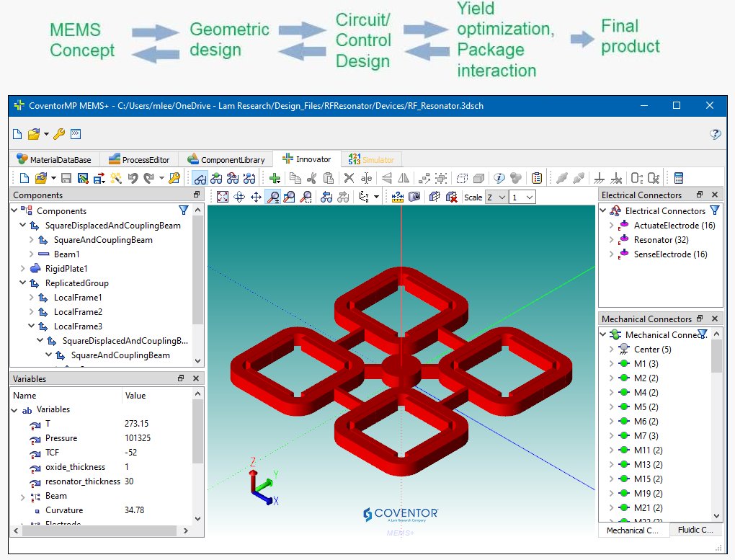The image size is (735, 560).
Task: Click the clipboard checklist icon
Action: (537, 178)
